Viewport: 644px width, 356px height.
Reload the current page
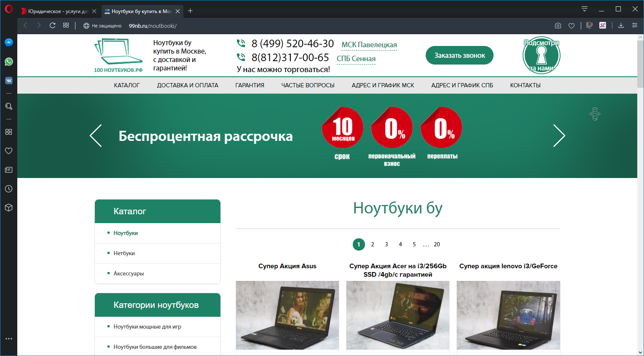pyautogui.click(x=52, y=25)
